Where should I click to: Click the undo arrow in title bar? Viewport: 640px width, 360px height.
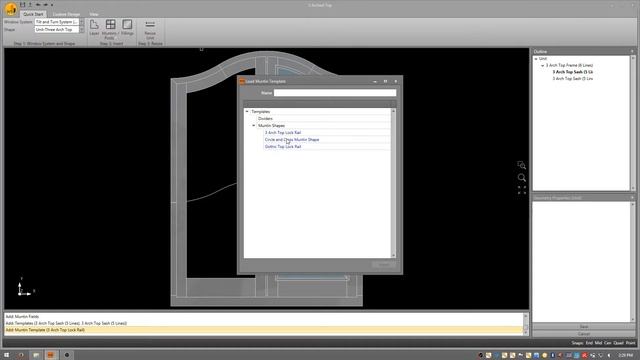pyautogui.click(x=38, y=4)
